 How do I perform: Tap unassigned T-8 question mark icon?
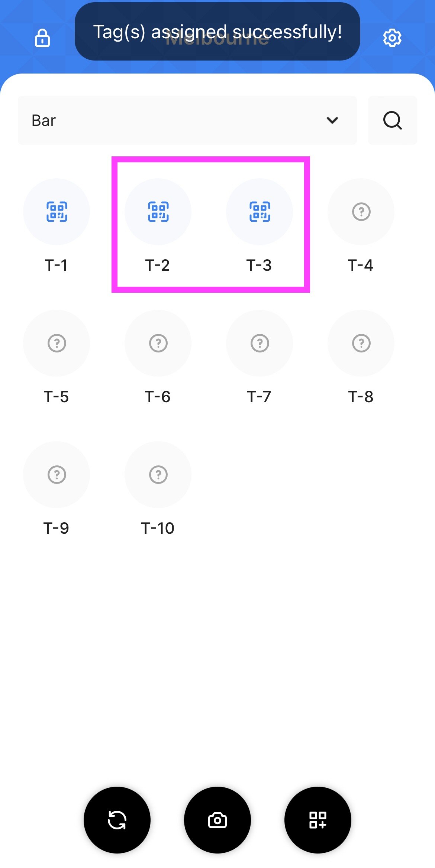(x=361, y=343)
